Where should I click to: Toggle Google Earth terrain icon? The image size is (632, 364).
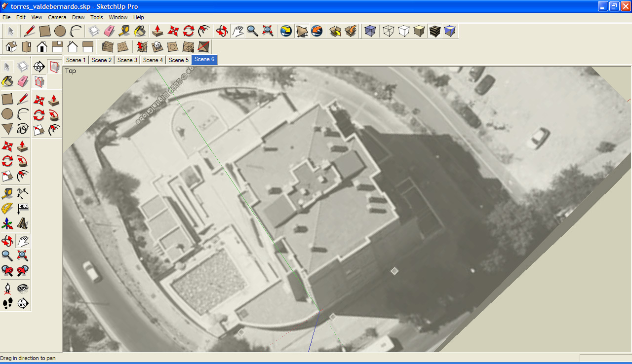[x=302, y=31]
